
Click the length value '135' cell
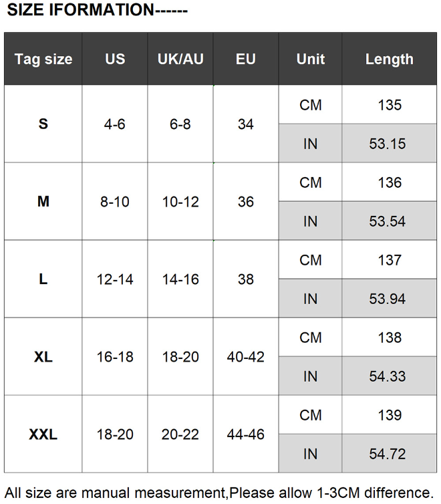click(390, 105)
